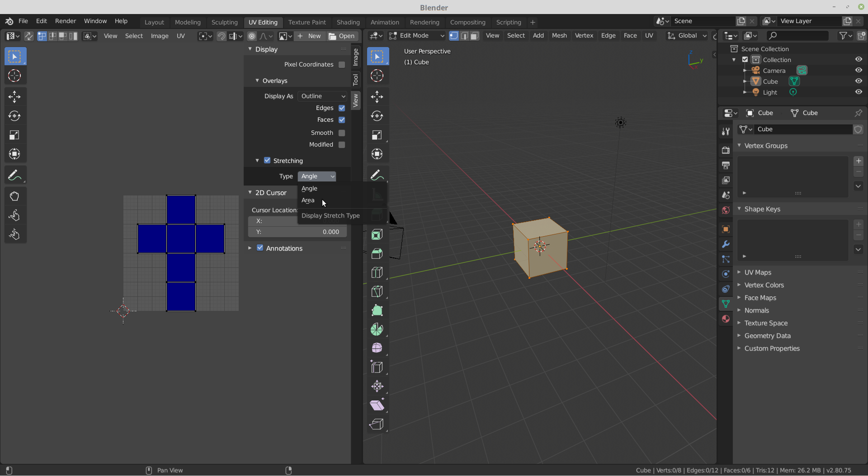Open the Material Properties tab
This screenshot has height=476, width=868.
click(x=726, y=319)
